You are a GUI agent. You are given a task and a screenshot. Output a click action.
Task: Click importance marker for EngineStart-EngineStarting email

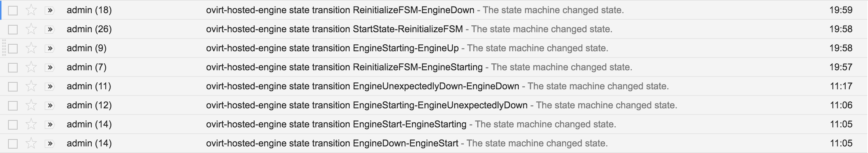pos(50,124)
